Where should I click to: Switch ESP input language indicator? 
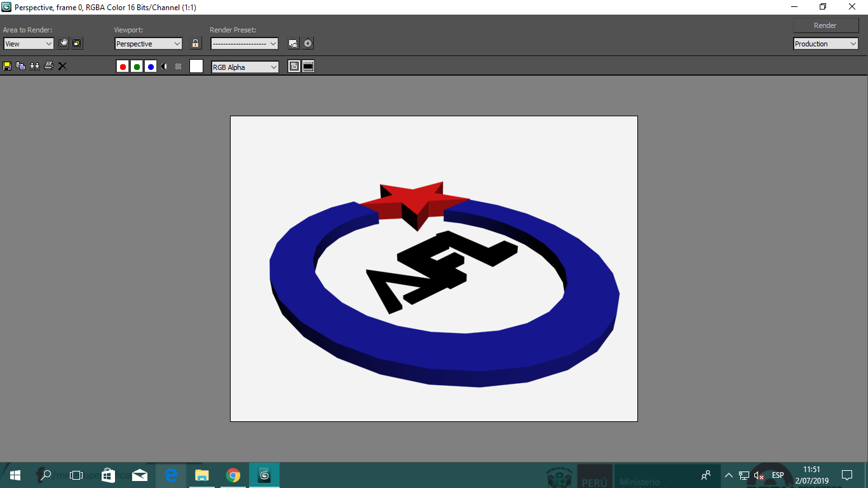click(778, 475)
